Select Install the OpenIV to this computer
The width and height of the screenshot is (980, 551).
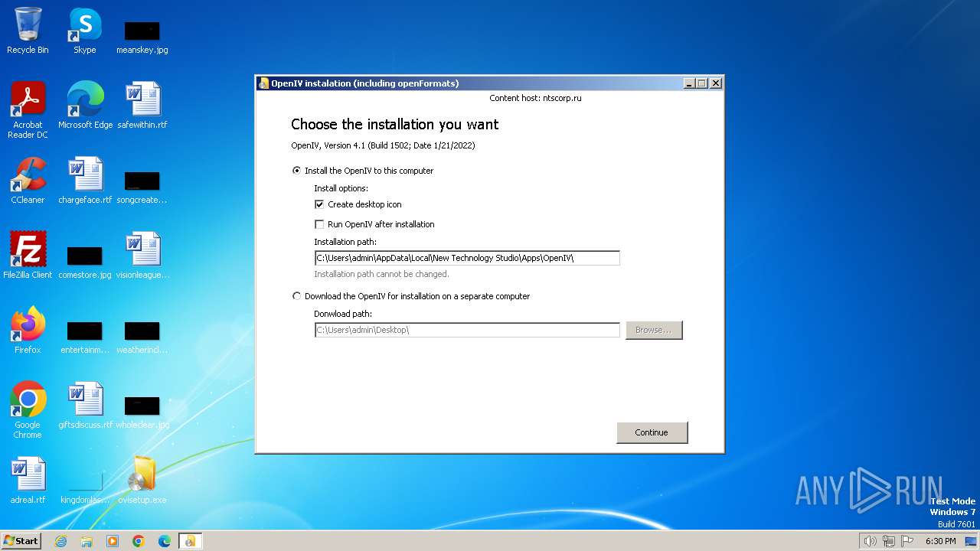363,171
